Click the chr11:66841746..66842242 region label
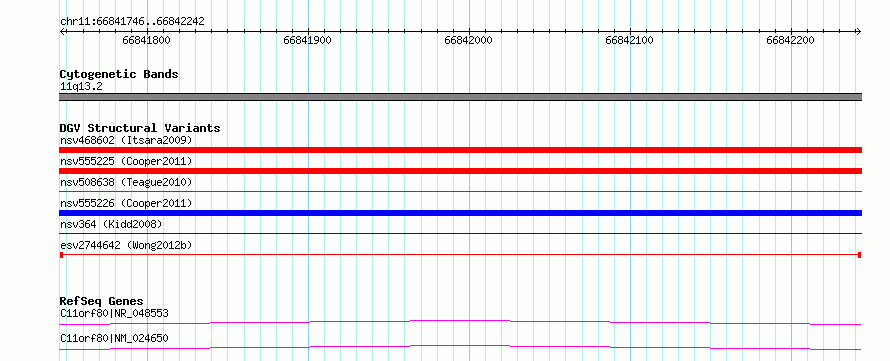 132,22
